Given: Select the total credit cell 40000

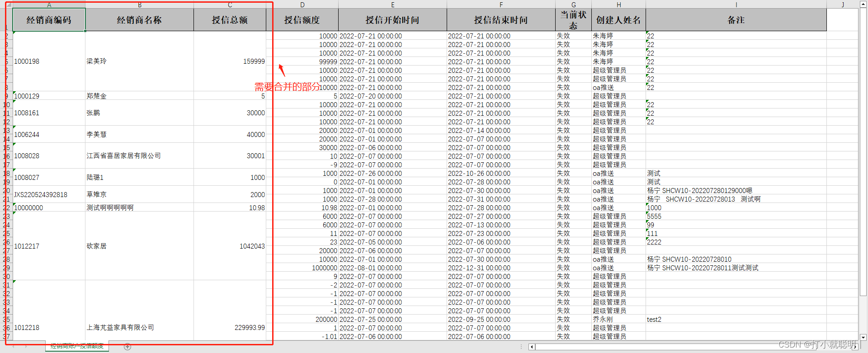Looking at the screenshot, I should point(230,135).
